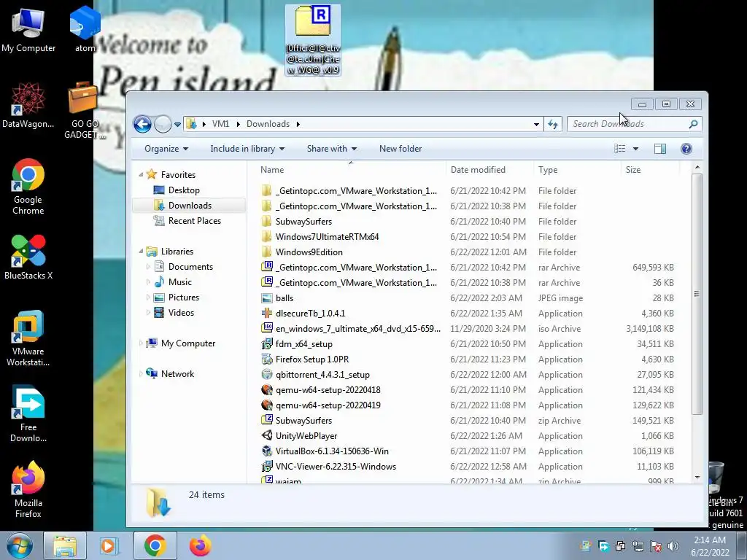Image resolution: width=747 pixels, height=560 pixels.
Task: Click the scrollbar down arrow
Action: (697, 478)
